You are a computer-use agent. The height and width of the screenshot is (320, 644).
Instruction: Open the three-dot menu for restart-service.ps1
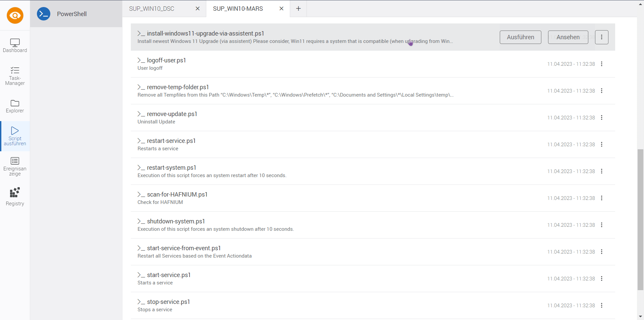coord(601,145)
